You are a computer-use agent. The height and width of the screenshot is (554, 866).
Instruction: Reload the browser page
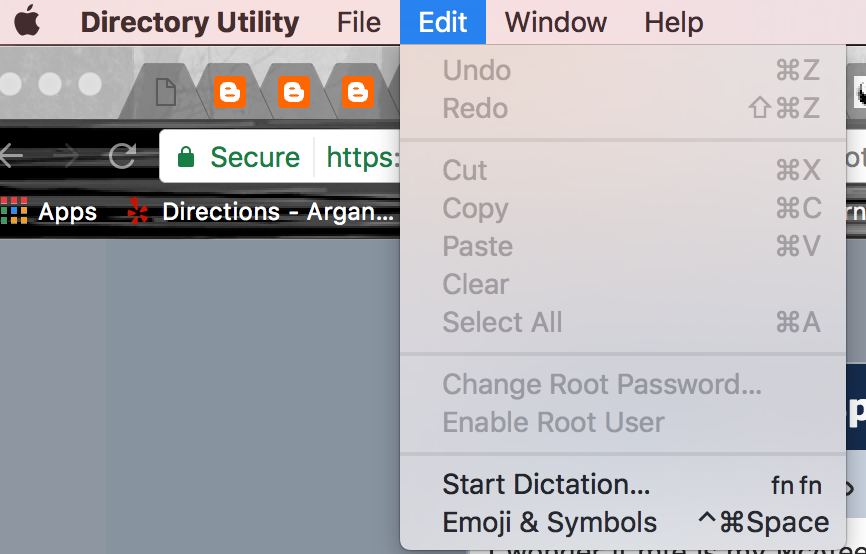[x=122, y=156]
